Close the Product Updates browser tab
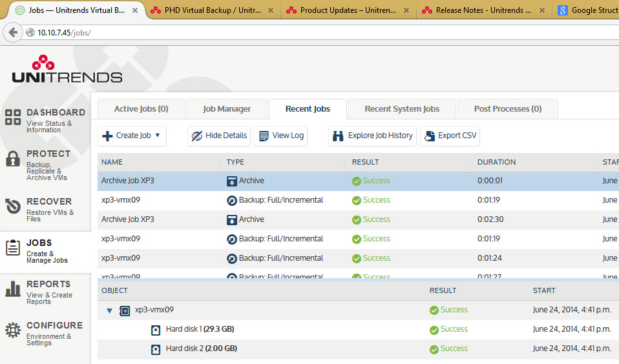Screen dimensions: 619x364 pyautogui.click(x=406, y=10)
